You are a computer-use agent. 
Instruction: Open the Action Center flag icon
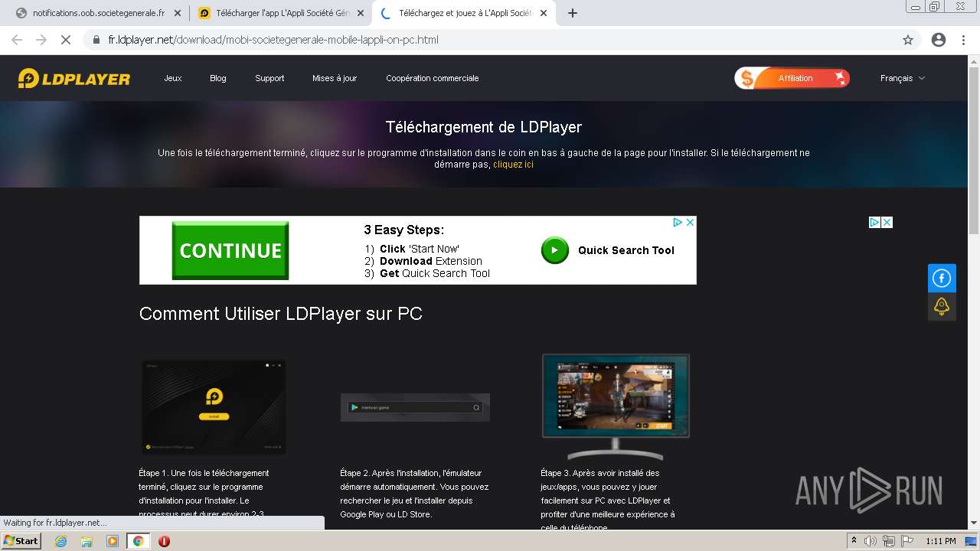906,541
